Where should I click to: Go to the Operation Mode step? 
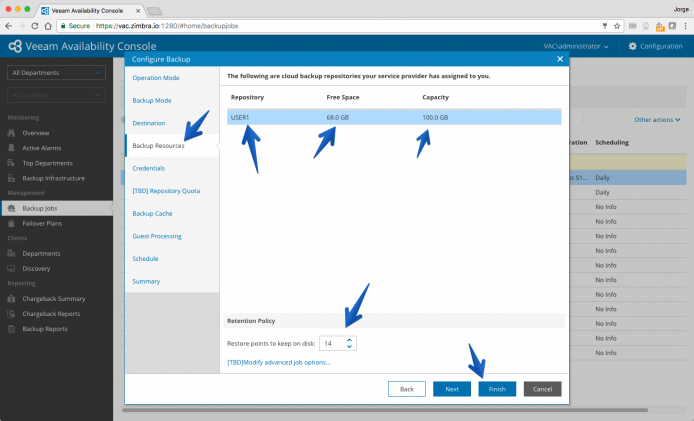click(x=156, y=77)
